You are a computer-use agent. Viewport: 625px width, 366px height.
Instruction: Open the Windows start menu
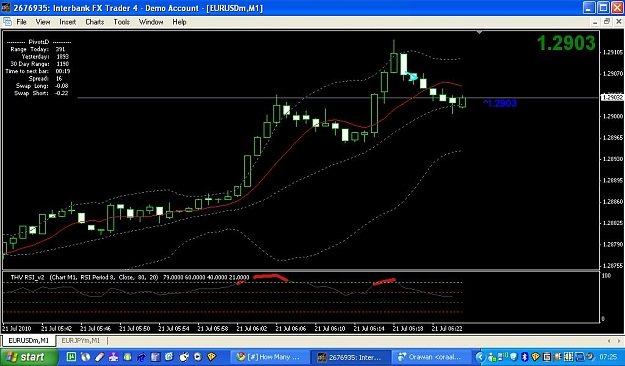click(x=29, y=357)
